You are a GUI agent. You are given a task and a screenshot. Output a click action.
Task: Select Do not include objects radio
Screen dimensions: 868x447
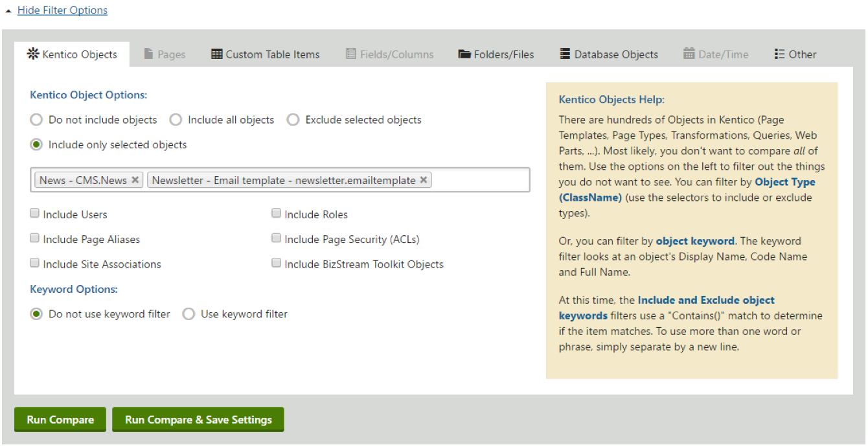pyautogui.click(x=36, y=120)
